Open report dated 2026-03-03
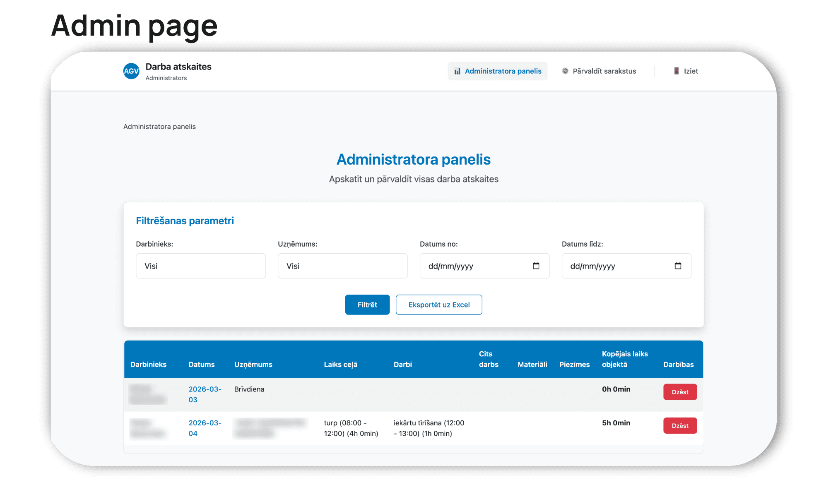The width and height of the screenshot is (821, 504). 205,394
